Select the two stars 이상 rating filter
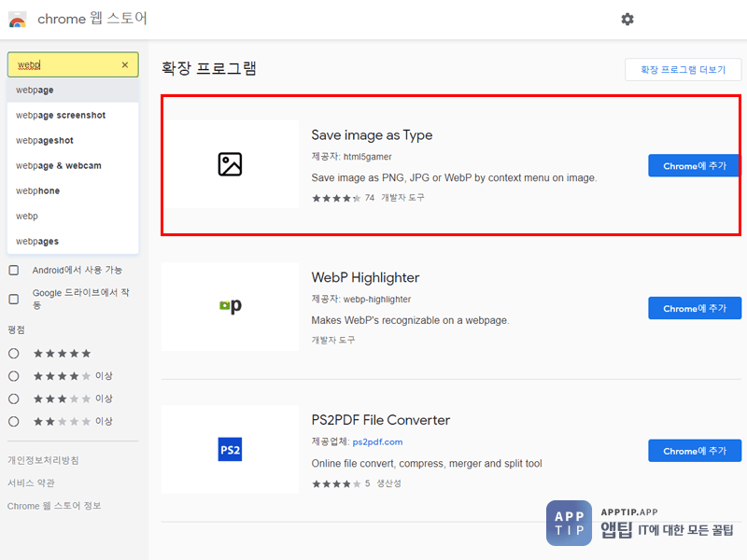747x560 pixels. tap(14, 422)
